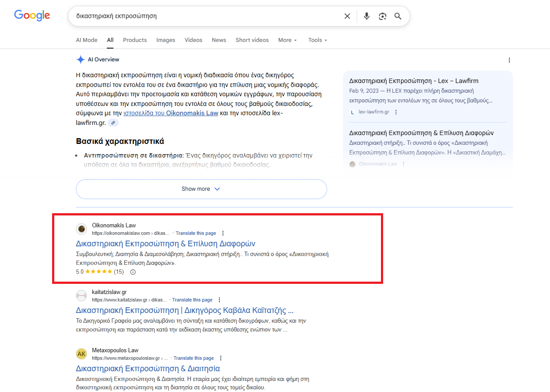The width and height of the screenshot is (550, 392).
Task: Select the AI Mode tab
Action: [87, 40]
